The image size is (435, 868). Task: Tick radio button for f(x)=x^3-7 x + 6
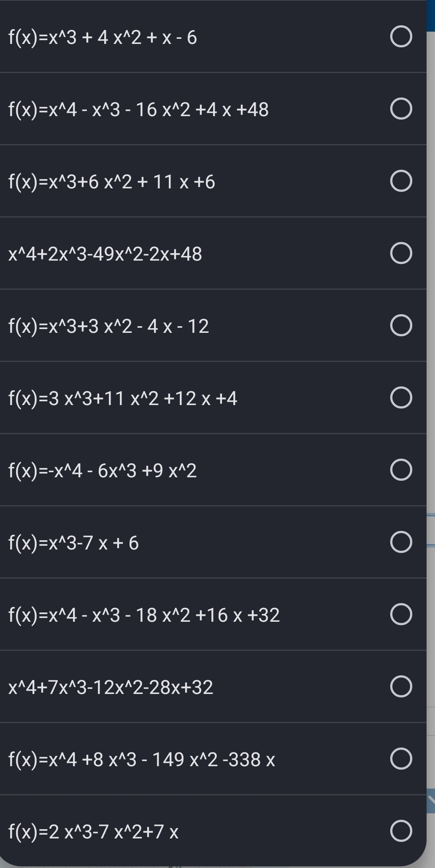coord(401,542)
